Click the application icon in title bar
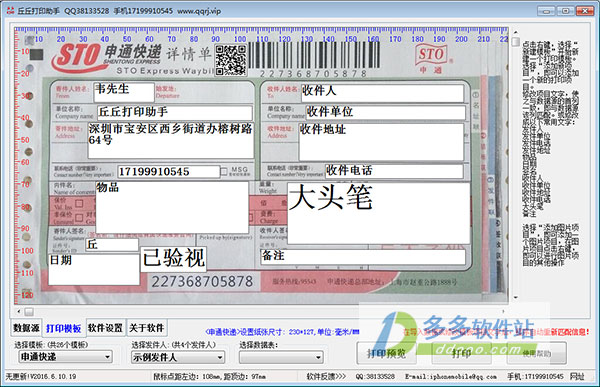 point(10,11)
